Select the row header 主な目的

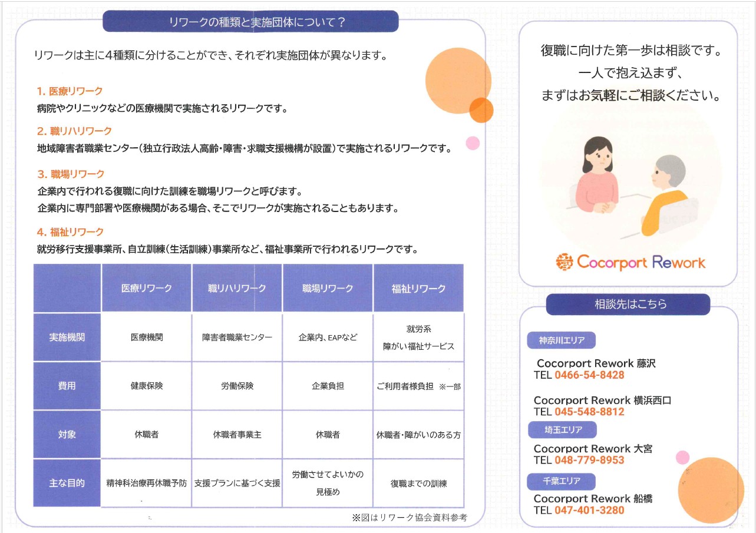67,483
